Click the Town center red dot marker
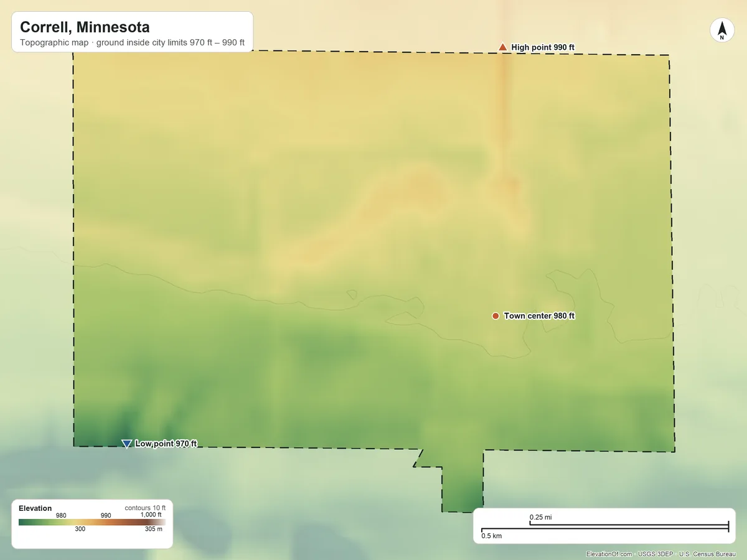747x560 pixels. pyautogui.click(x=496, y=316)
